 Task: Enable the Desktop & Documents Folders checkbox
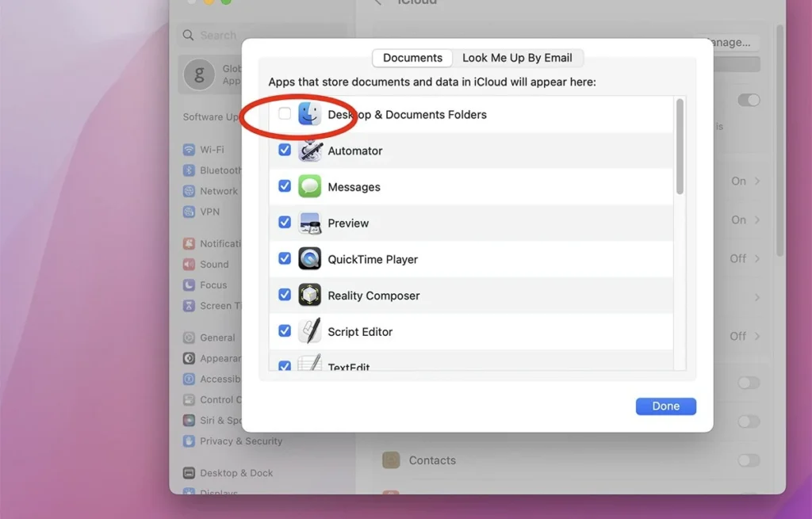285,113
